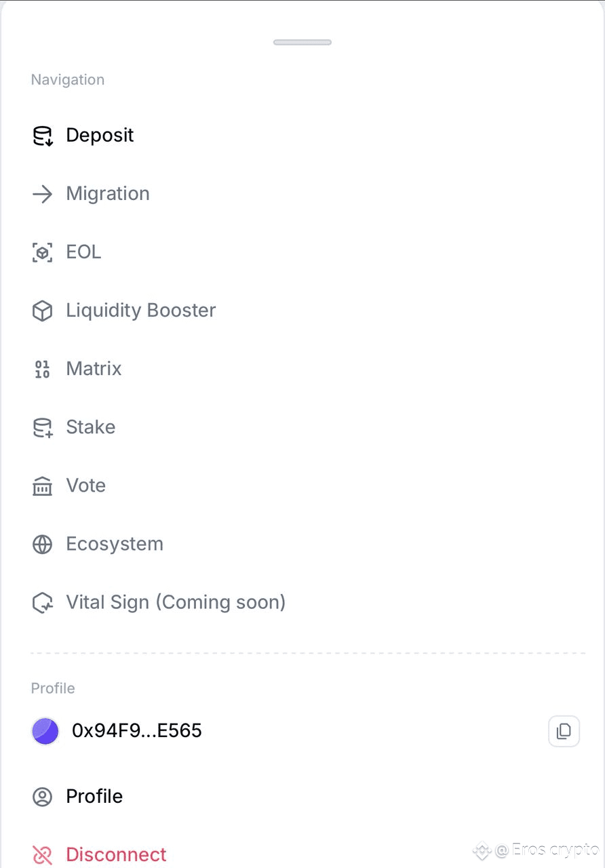605x868 pixels.
Task: Disconnect the connected wallet
Action: click(x=116, y=854)
